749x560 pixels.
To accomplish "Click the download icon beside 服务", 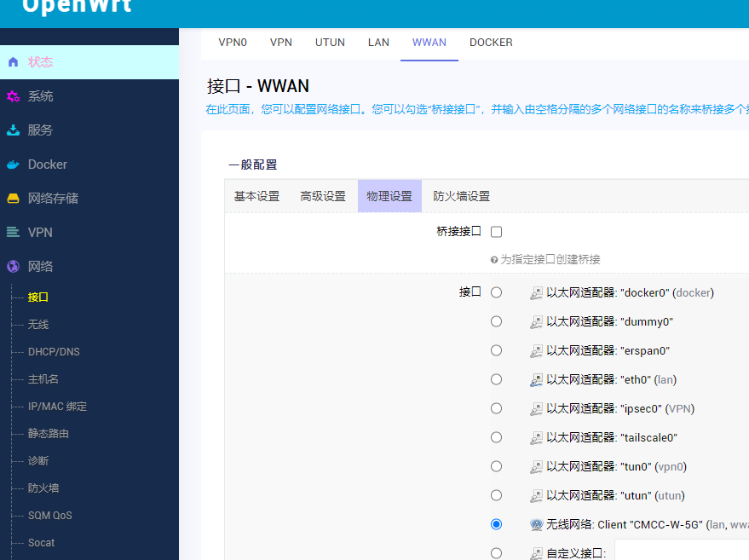I will coord(14,130).
